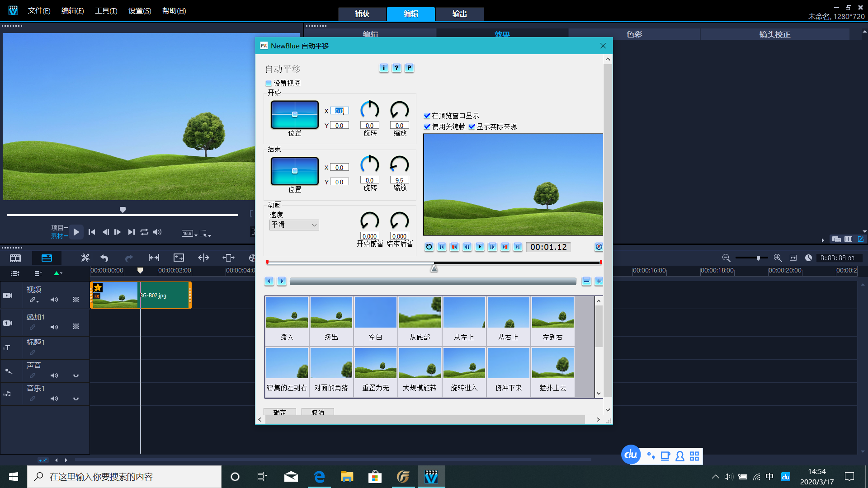Image resolution: width=868 pixels, height=488 pixels.
Task: Click the keyframe timeline slider marker
Action: coord(434,269)
